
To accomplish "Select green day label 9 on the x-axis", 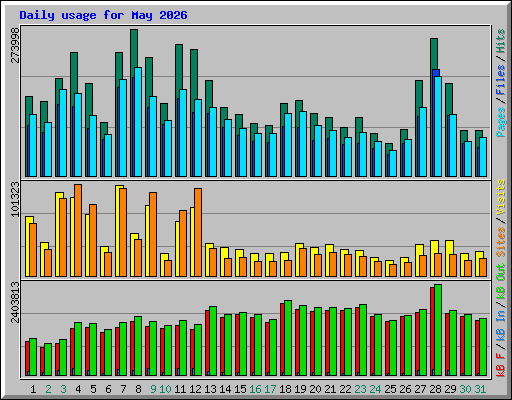I will (x=153, y=389).
